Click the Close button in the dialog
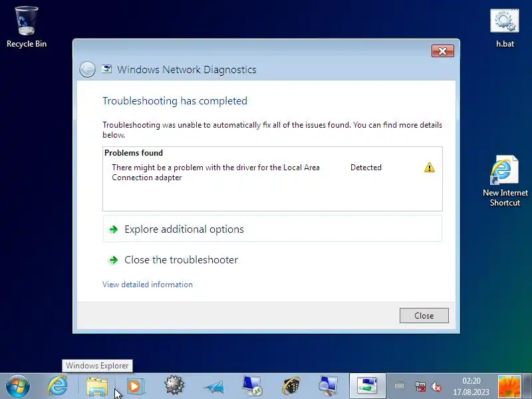This screenshot has height=399, width=532. pos(424,315)
